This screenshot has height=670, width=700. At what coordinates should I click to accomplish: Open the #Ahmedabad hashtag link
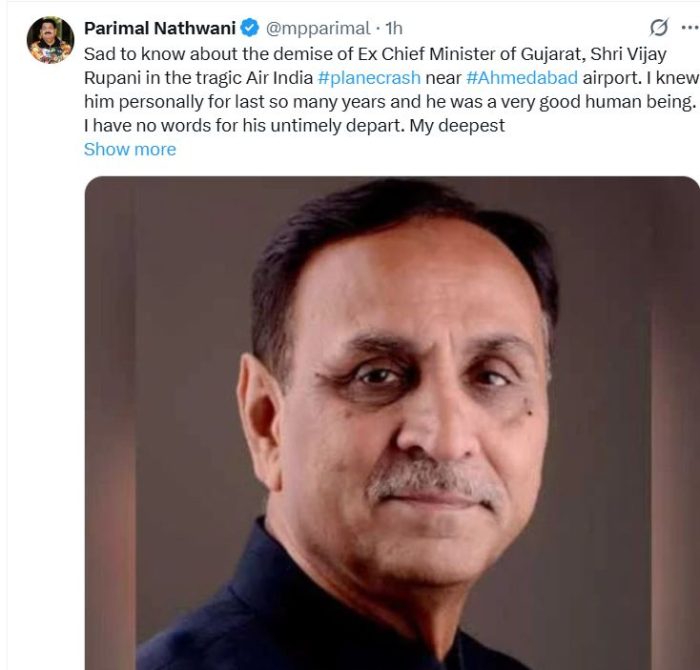pyautogui.click(x=522, y=77)
